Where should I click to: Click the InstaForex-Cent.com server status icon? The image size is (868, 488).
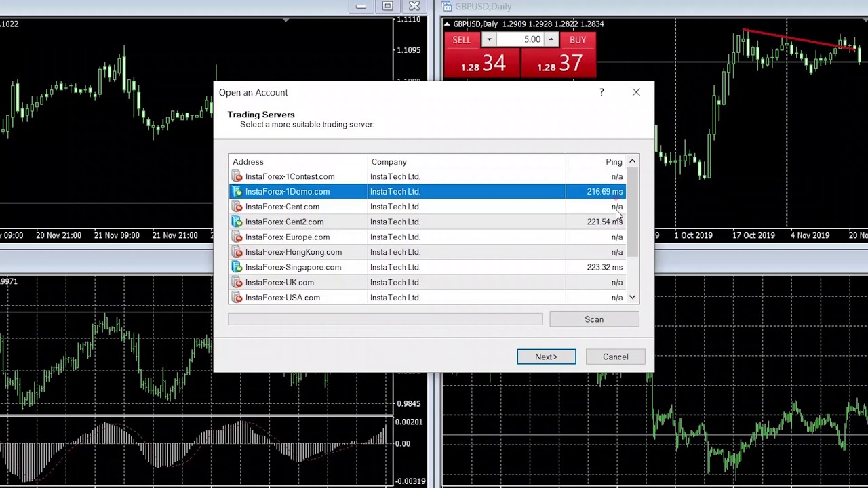(x=237, y=207)
